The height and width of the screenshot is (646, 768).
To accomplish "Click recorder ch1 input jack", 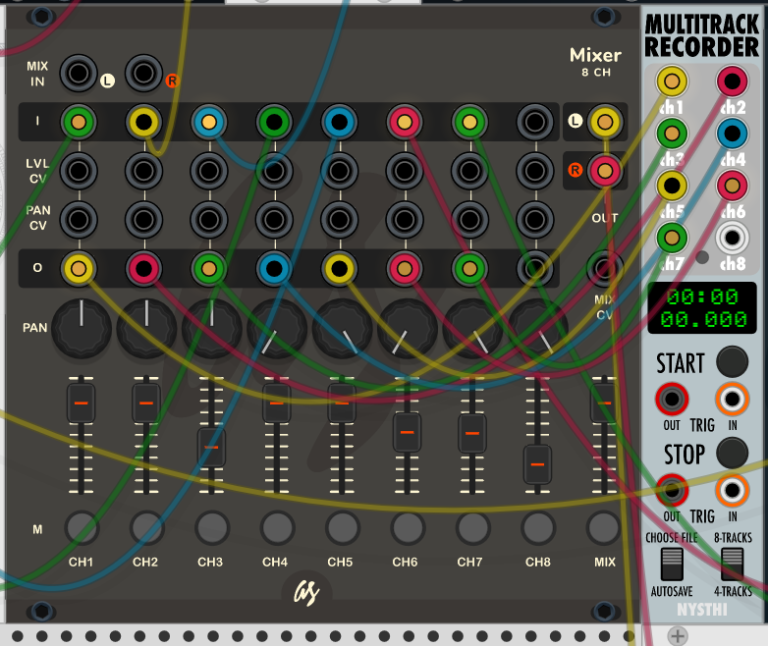I will [672, 81].
